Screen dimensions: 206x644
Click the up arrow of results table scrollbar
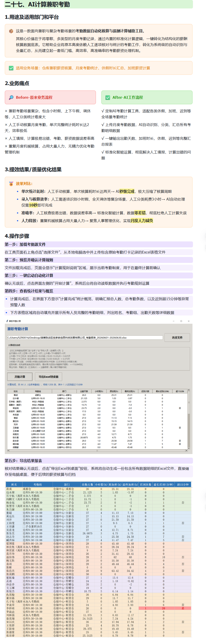[189, 390]
